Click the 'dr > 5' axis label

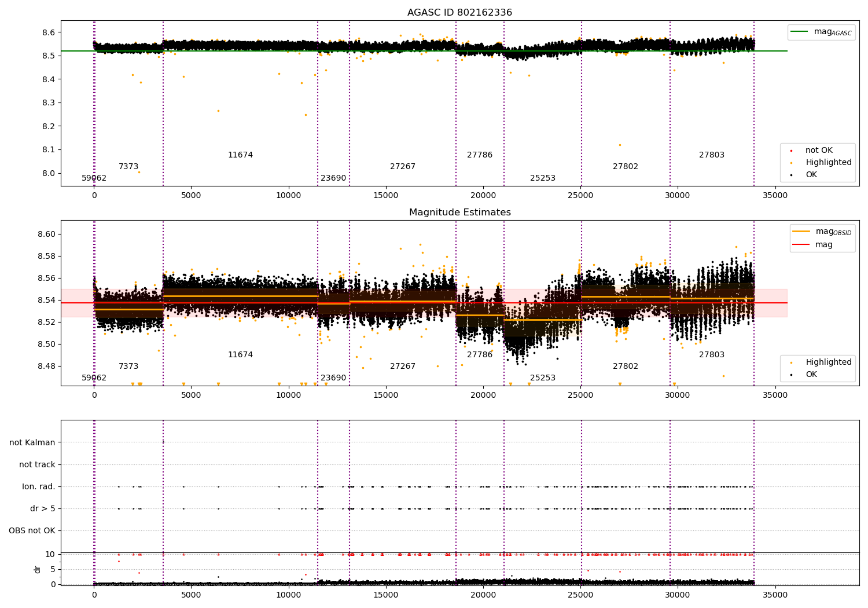pyautogui.click(x=43, y=509)
